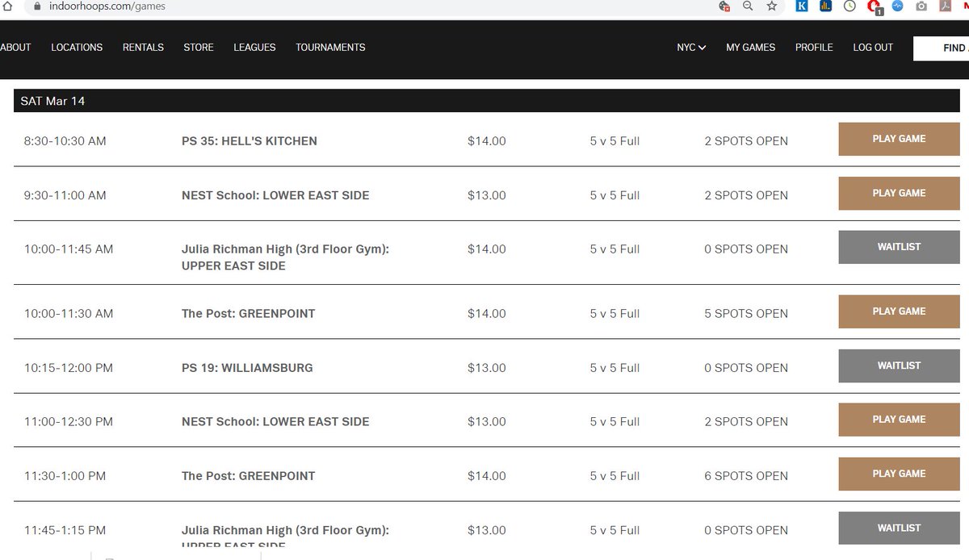Open The Post: GREENPOINT in 11:30 row

(249, 475)
